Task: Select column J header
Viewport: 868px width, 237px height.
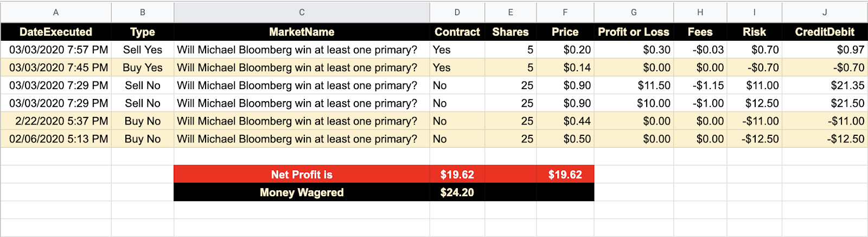Action: click(x=825, y=12)
